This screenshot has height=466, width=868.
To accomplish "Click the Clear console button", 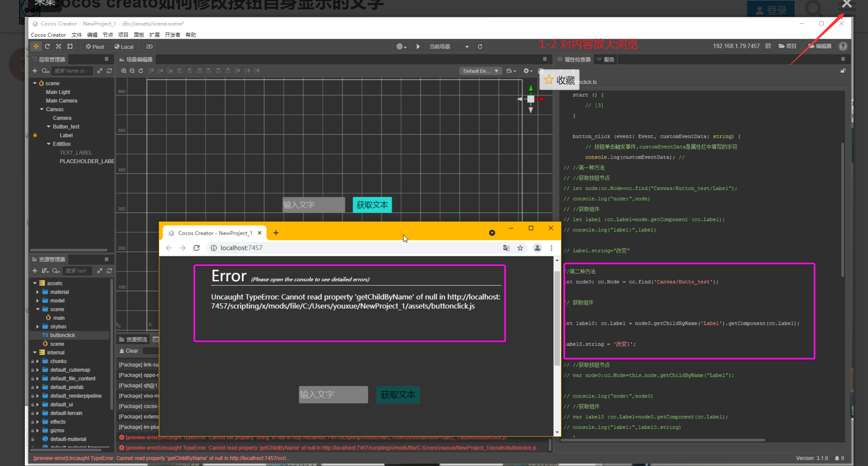I will 129,351.
